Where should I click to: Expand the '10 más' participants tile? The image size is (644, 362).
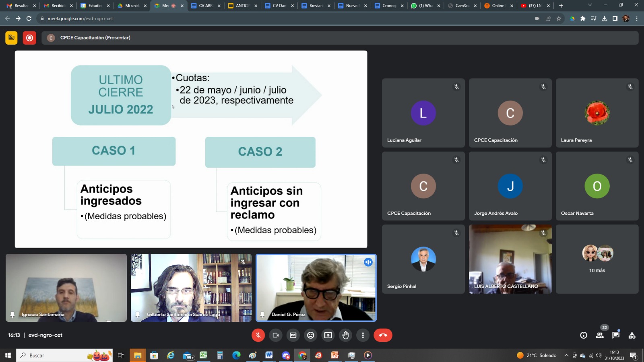click(597, 259)
